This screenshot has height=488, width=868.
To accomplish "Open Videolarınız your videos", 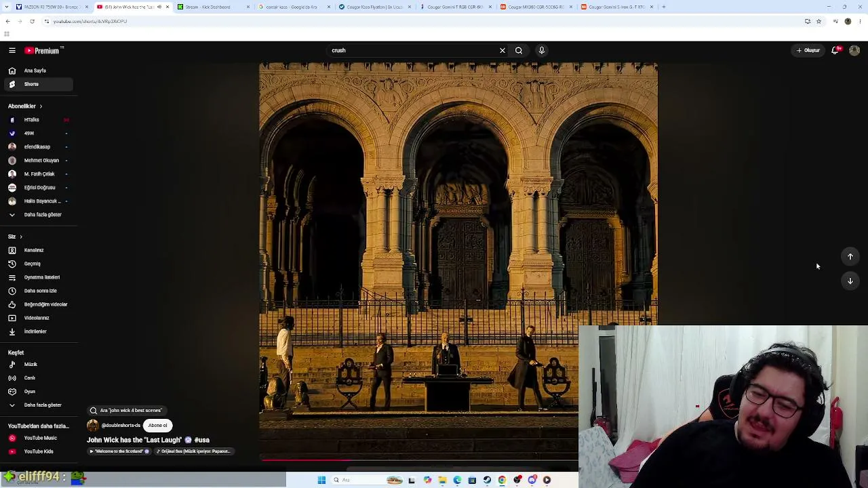I will [38, 318].
